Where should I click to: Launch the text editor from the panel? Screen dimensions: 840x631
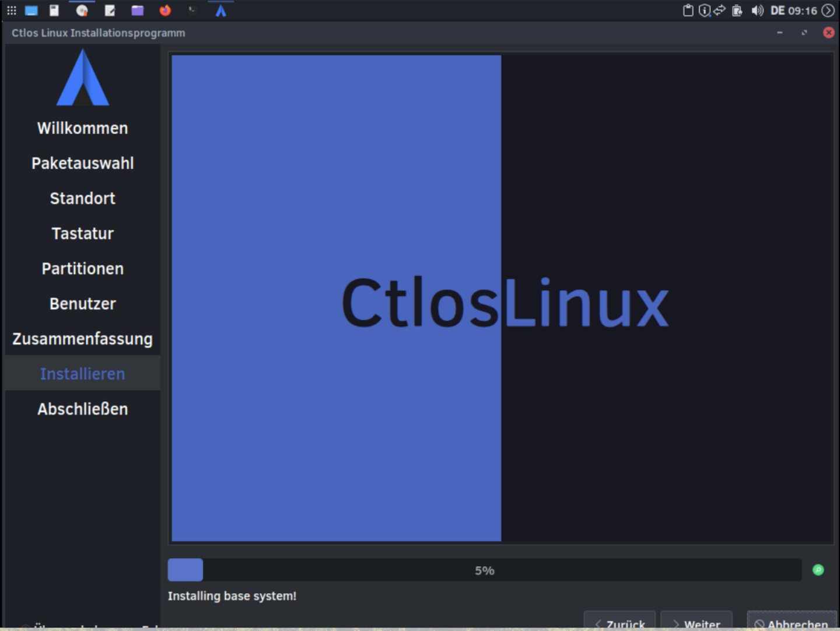coord(110,10)
